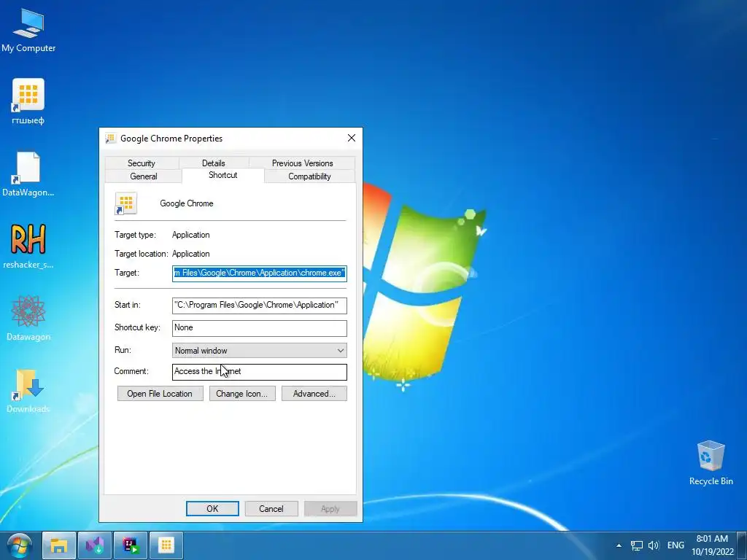Switch to the Details tab
This screenshot has width=747, height=560.
click(214, 163)
